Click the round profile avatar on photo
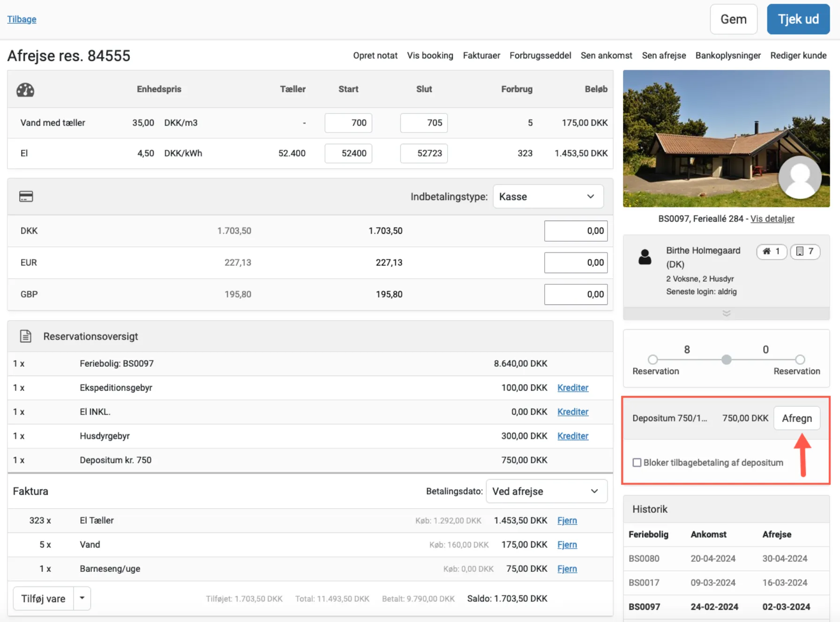This screenshot has height=622, width=840. 800,178
